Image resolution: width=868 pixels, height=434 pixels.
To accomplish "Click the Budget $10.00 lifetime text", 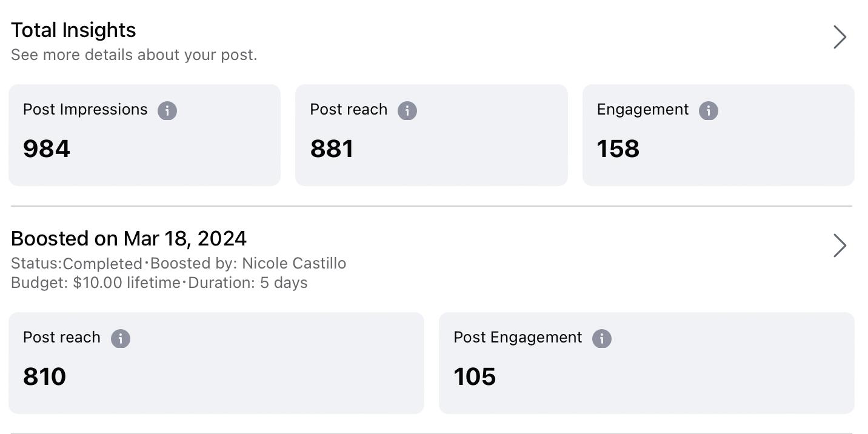I will pos(96,283).
